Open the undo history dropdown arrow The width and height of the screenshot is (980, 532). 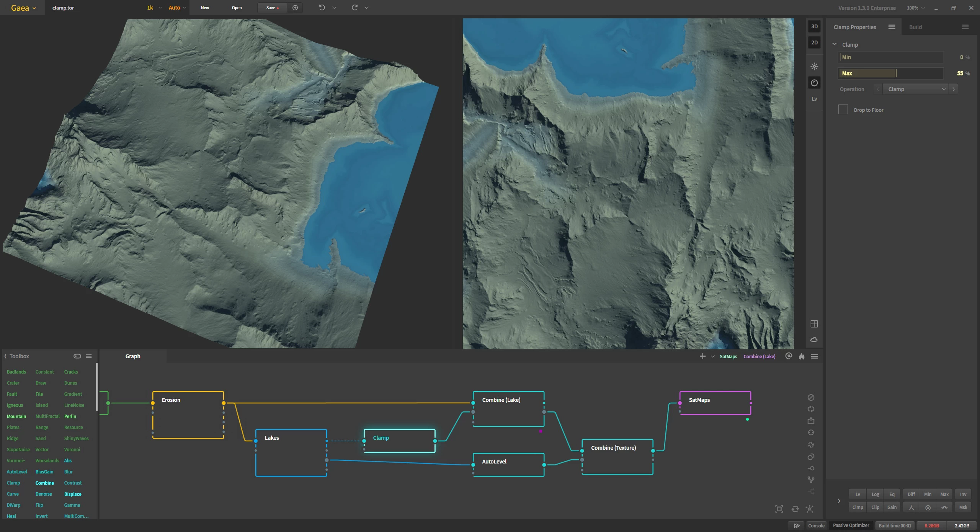click(x=334, y=8)
